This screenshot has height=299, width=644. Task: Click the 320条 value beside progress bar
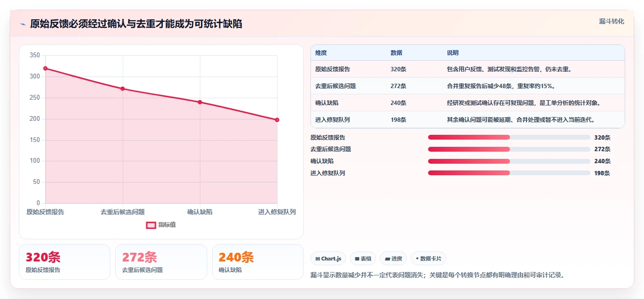tap(602, 137)
